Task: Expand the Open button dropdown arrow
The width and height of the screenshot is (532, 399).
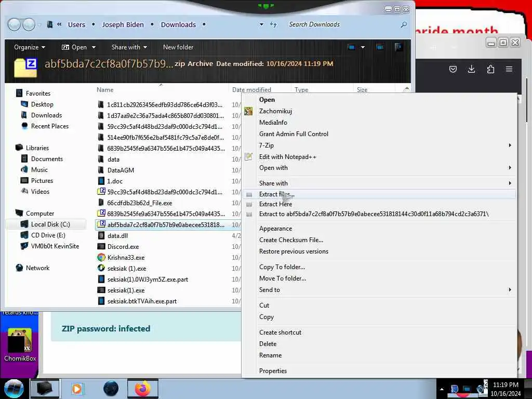Action: point(94,47)
